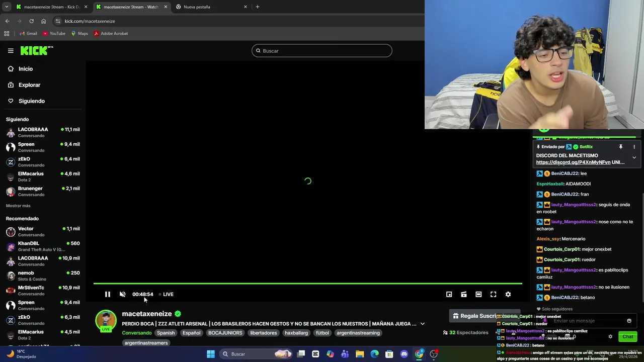Switch the player to fullscreen

(494, 294)
